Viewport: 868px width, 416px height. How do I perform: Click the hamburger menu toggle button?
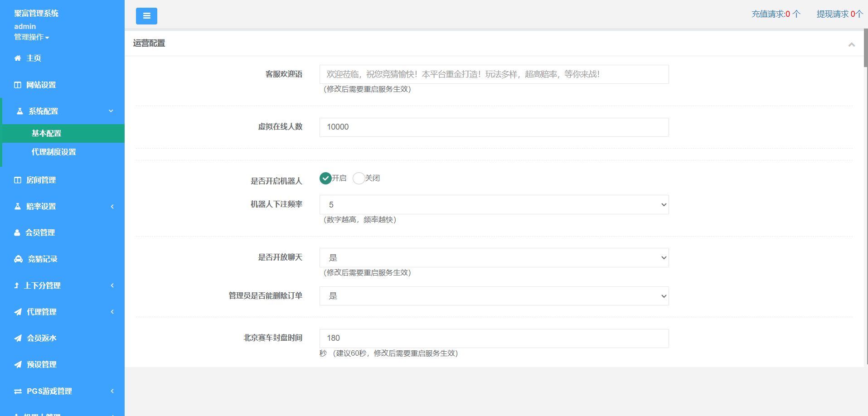[x=146, y=16]
